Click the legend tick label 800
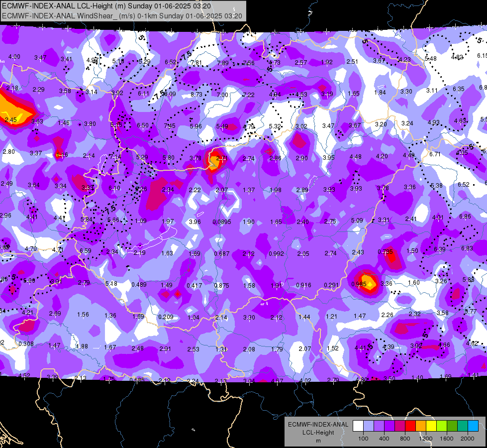 tap(405, 439)
